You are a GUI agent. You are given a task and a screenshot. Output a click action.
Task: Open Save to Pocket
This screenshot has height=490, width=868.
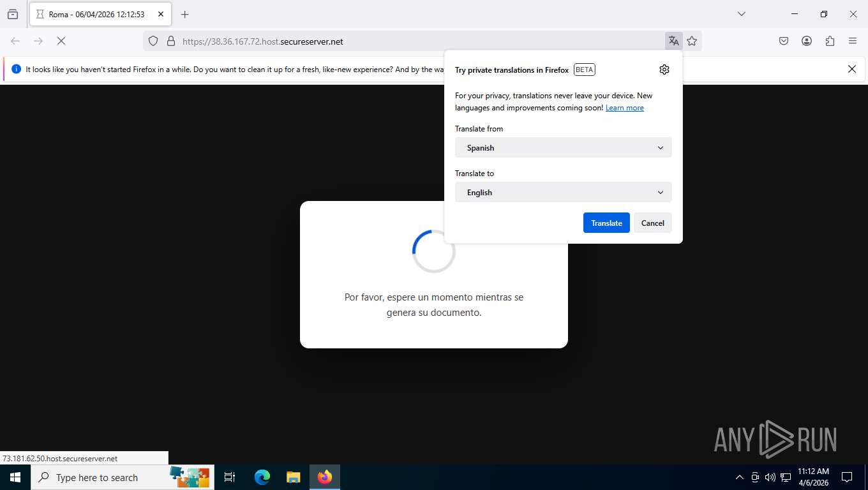[784, 41]
